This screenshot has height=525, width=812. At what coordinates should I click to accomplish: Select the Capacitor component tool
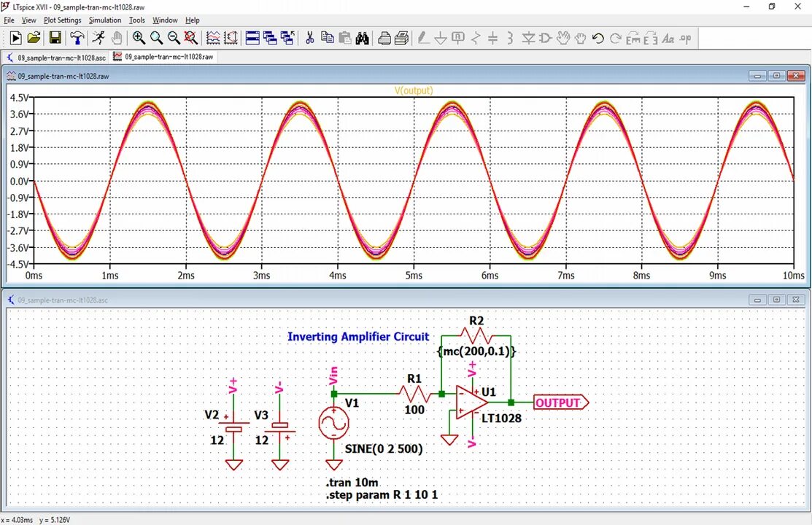(493, 38)
